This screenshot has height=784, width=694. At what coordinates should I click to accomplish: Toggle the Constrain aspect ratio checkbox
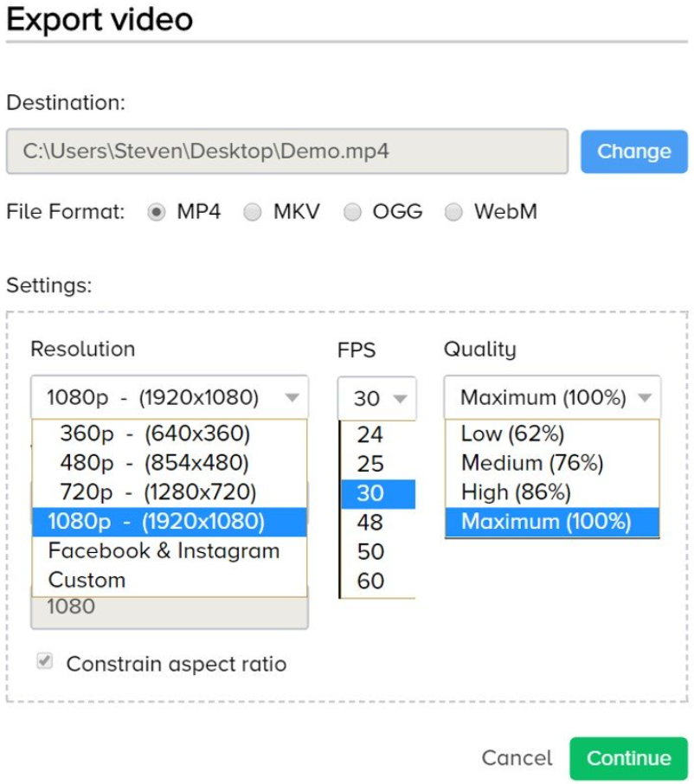tap(44, 661)
